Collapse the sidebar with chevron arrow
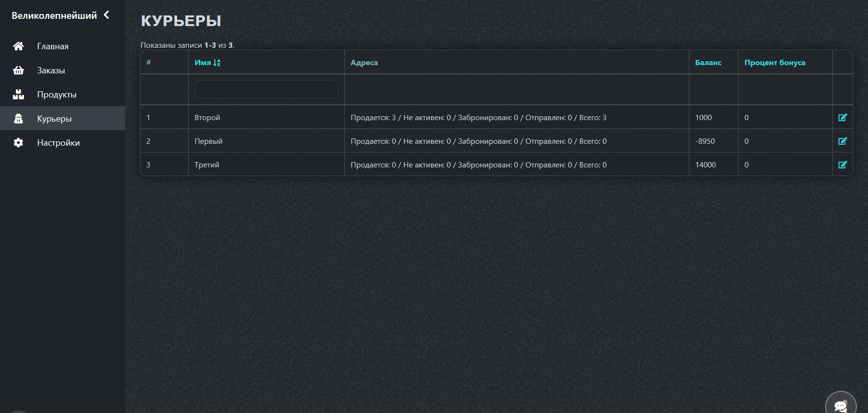This screenshot has height=413, width=868. click(x=107, y=15)
